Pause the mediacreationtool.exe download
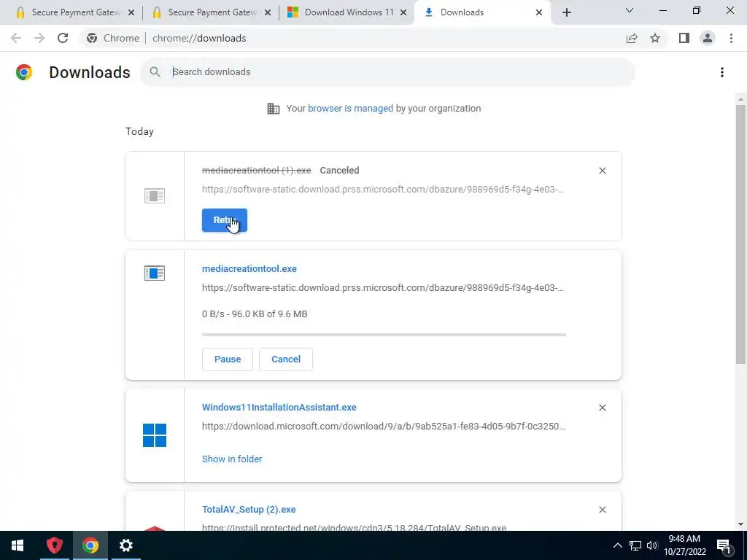This screenshot has width=747, height=560. click(228, 359)
